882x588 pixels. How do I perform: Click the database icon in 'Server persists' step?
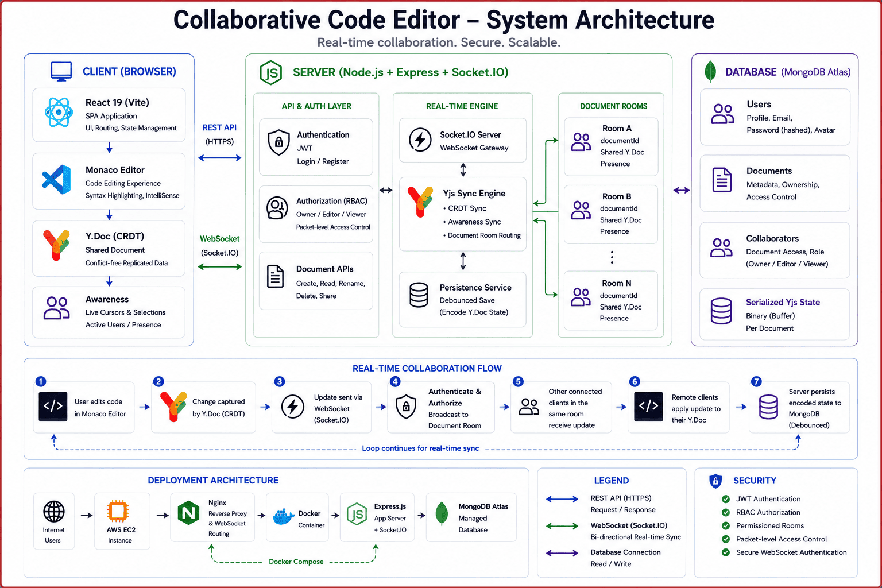[x=768, y=407]
